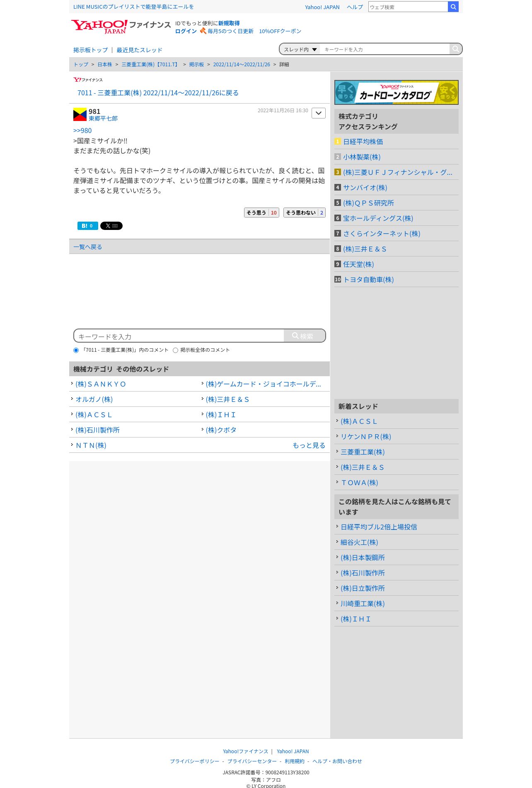532x788 pixels.
Task: Click the 毎月5のつく日更新 link
Action: (x=230, y=31)
